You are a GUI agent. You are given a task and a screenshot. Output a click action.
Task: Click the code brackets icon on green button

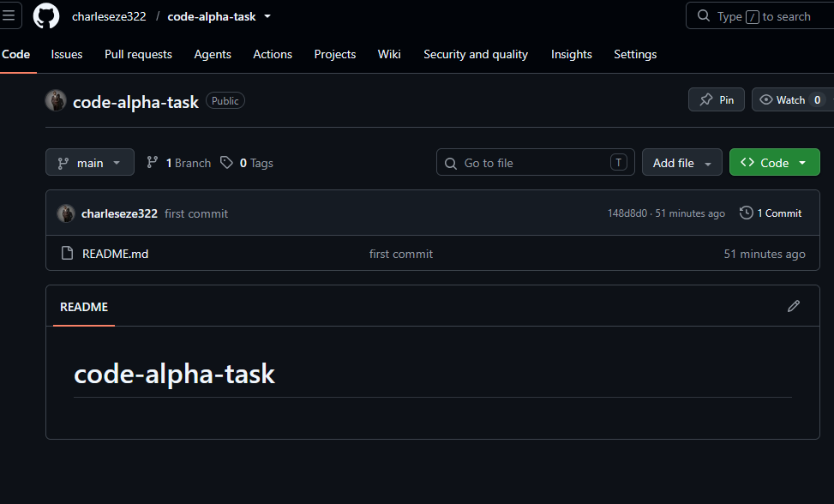[x=747, y=162]
